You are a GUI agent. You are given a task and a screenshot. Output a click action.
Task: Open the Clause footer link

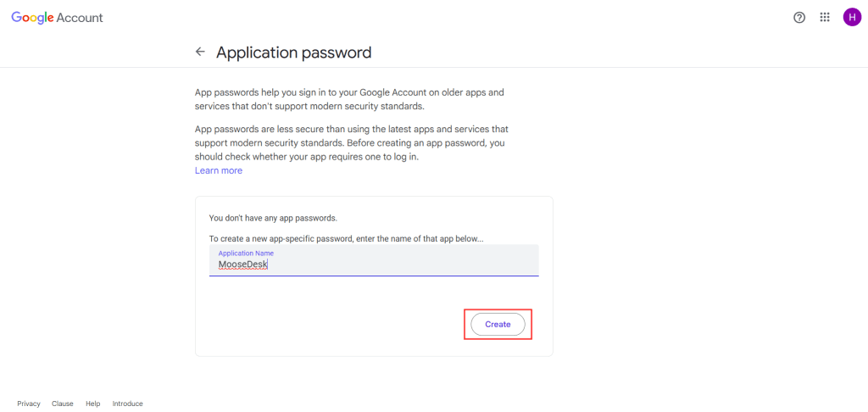[63, 404]
